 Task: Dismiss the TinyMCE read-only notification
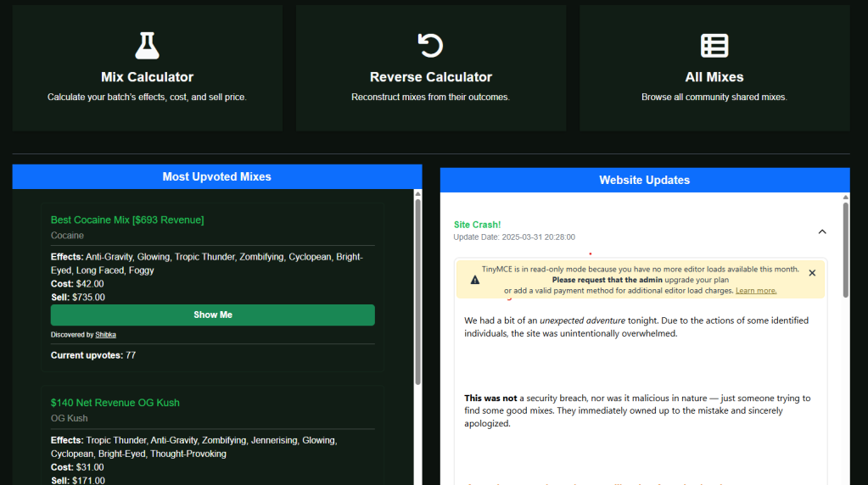[x=812, y=273]
